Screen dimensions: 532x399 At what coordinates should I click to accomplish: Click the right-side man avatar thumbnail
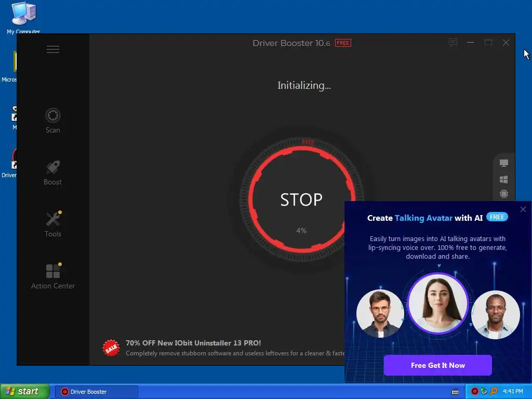[495, 314]
